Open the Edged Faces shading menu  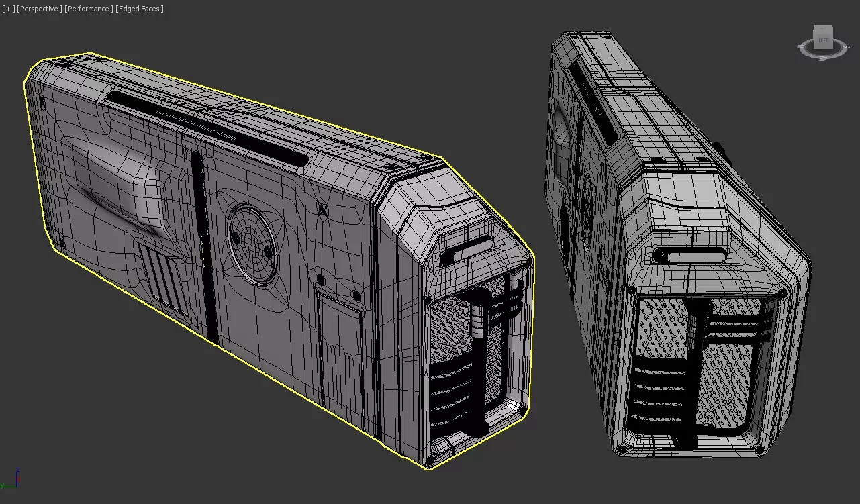point(140,9)
